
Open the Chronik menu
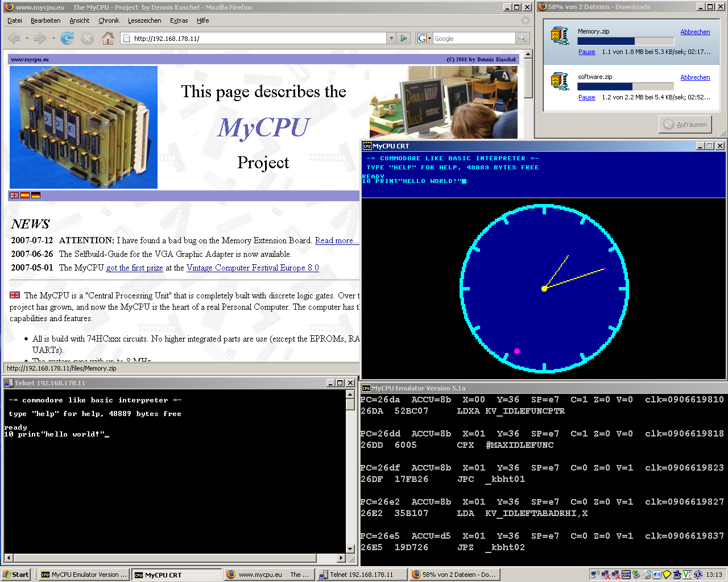109,20
